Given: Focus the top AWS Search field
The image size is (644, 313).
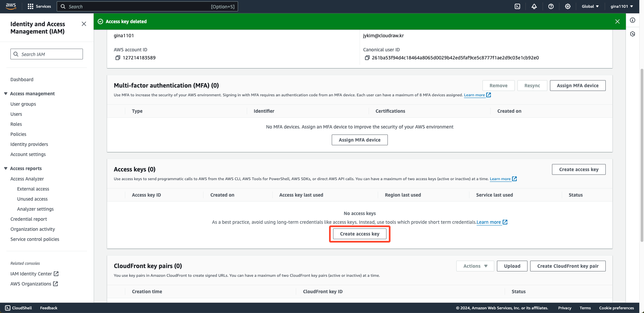Looking at the screenshot, I should click(x=147, y=6).
